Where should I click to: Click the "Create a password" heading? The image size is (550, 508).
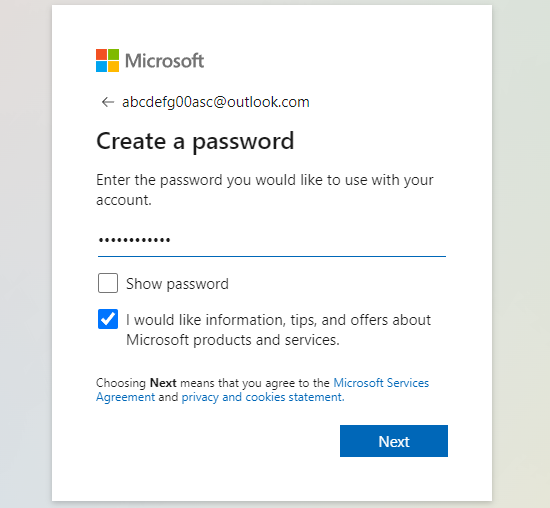coord(195,141)
